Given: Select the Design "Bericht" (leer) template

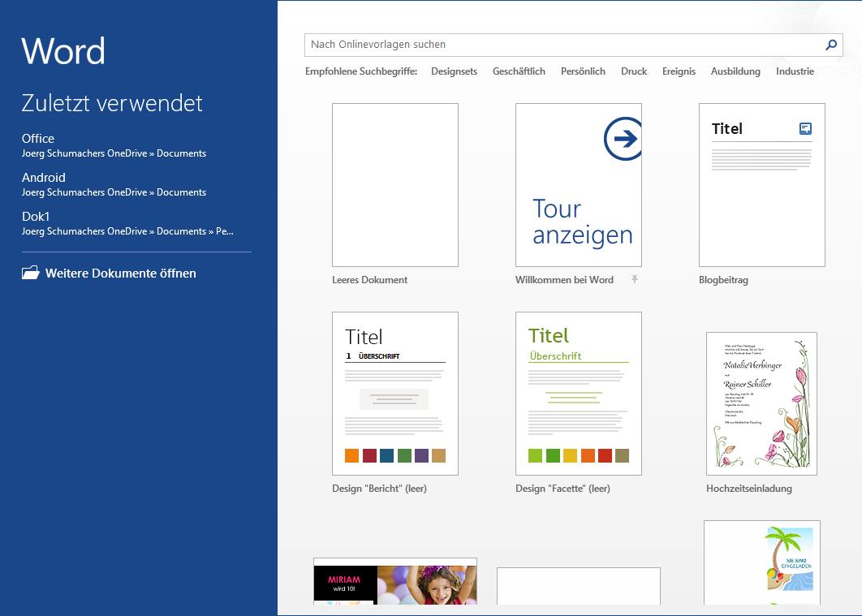Looking at the screenshot, I should click(x=395, y=394).
